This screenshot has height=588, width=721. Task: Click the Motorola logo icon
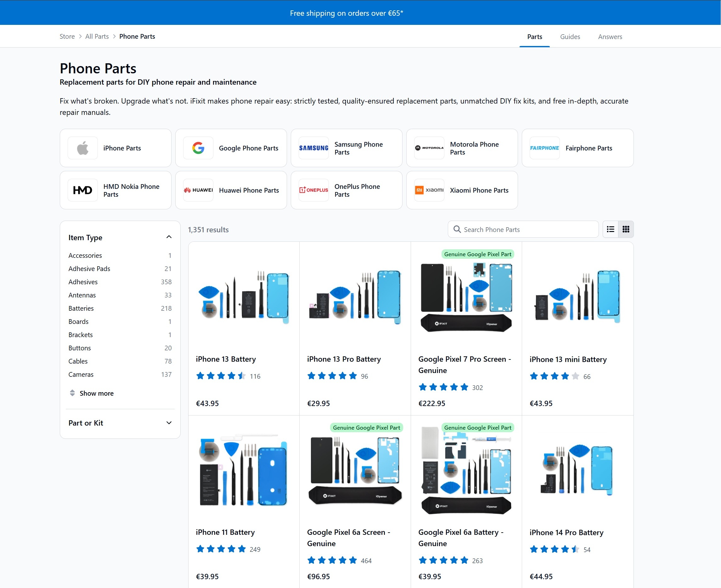pos(429,148)
